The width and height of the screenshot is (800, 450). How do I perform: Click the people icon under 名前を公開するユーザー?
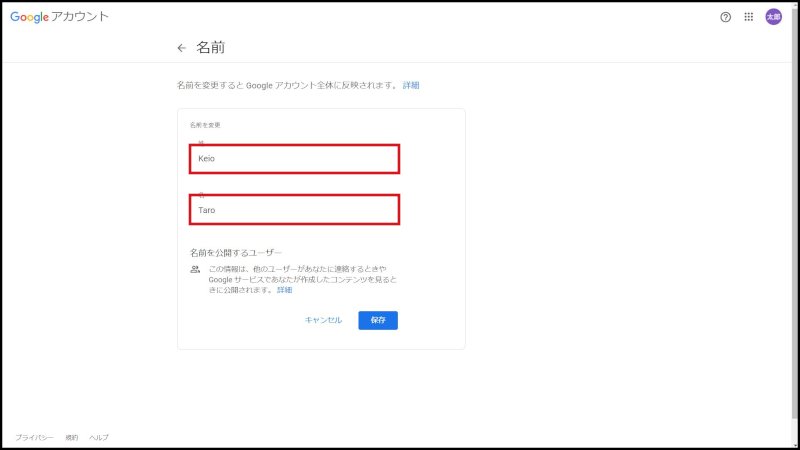tap(195, 270)
